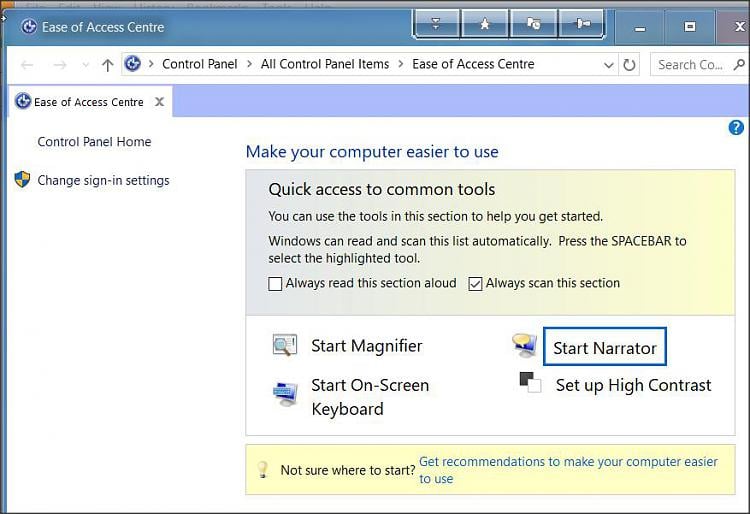
Task: Click the On-Screen Keyboard icon
Action: click(286, 394)
